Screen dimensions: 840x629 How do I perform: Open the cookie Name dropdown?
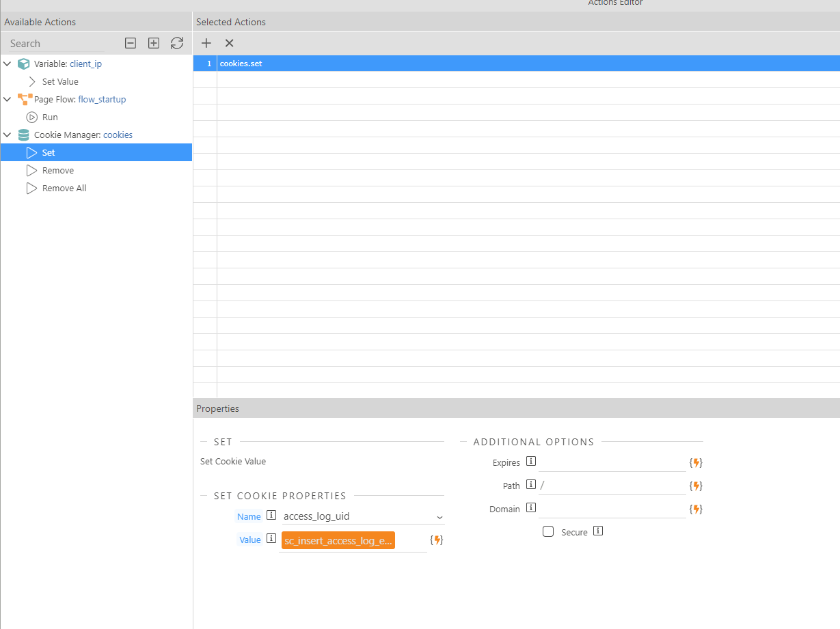click(363, 516)
